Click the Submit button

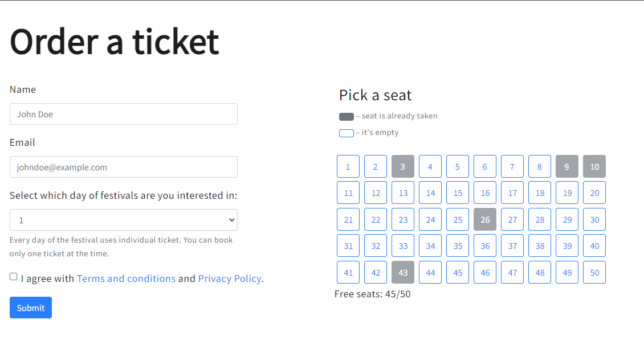point(31,308)
